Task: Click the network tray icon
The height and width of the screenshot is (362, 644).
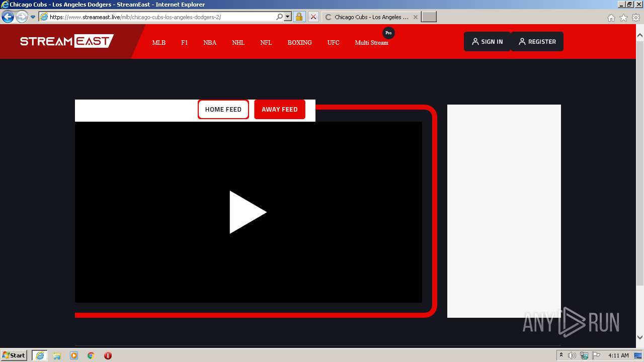Action: [x=584, y=355]
